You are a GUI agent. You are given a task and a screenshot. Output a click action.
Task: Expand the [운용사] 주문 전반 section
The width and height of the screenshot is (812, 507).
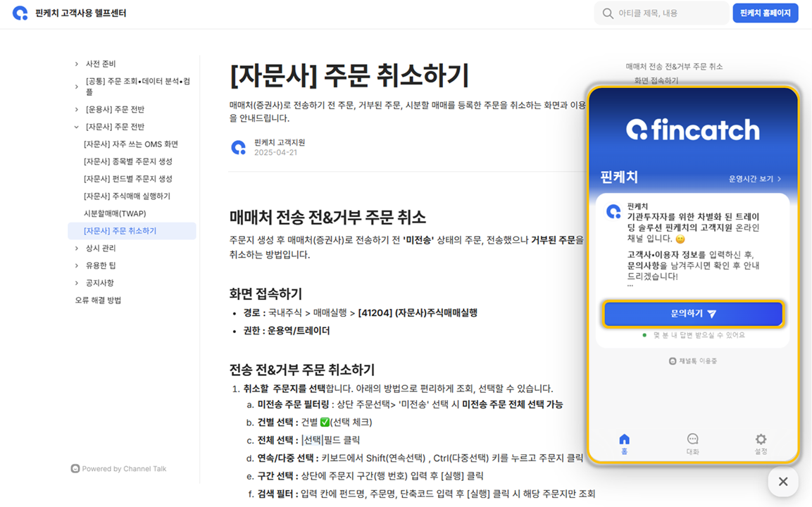click(x=77, y=109)
